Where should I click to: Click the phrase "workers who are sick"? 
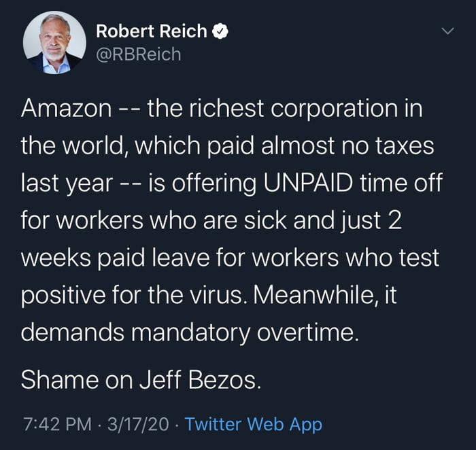178,222
